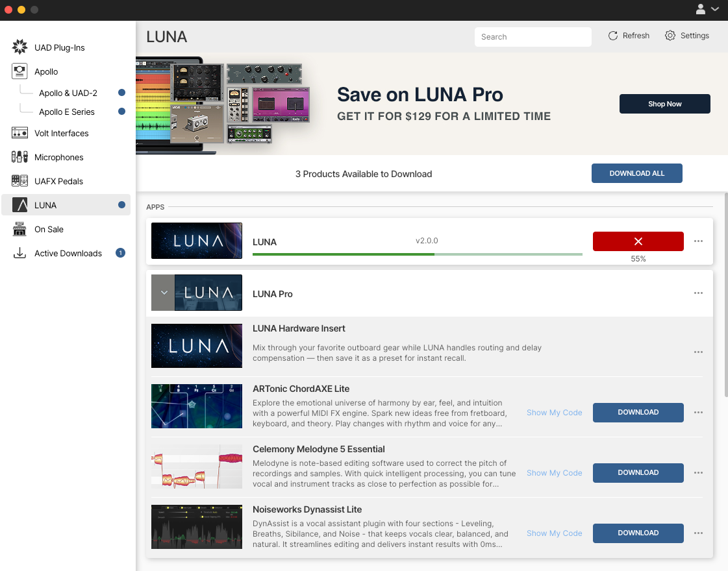The image size is (728, 571).
Task: Click the Volt Interfaces device icon
Action: pos(19,133)
